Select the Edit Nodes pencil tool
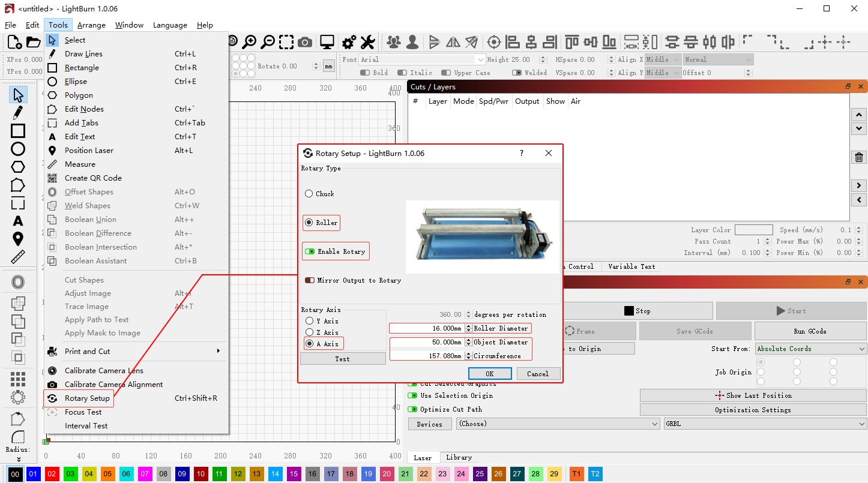 [x=18, y=112]
